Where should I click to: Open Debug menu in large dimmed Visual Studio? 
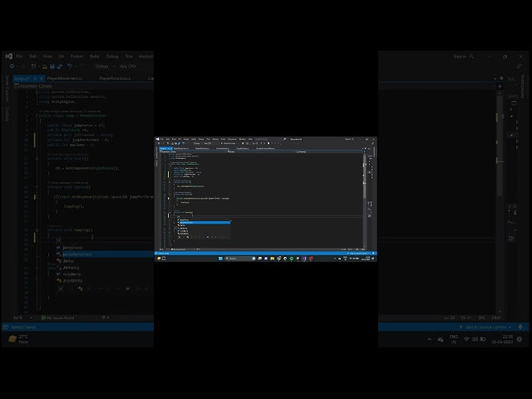tap(112, 57)
